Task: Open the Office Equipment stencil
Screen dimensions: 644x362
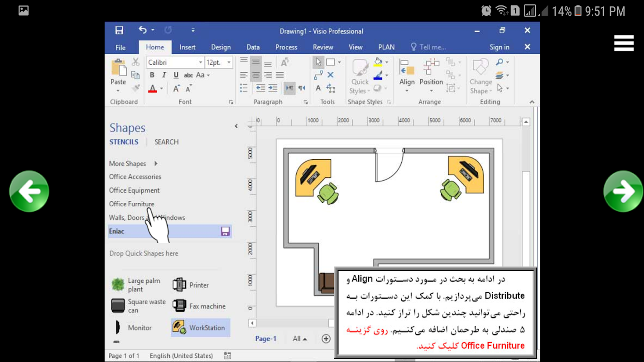Action: (135, 190)
